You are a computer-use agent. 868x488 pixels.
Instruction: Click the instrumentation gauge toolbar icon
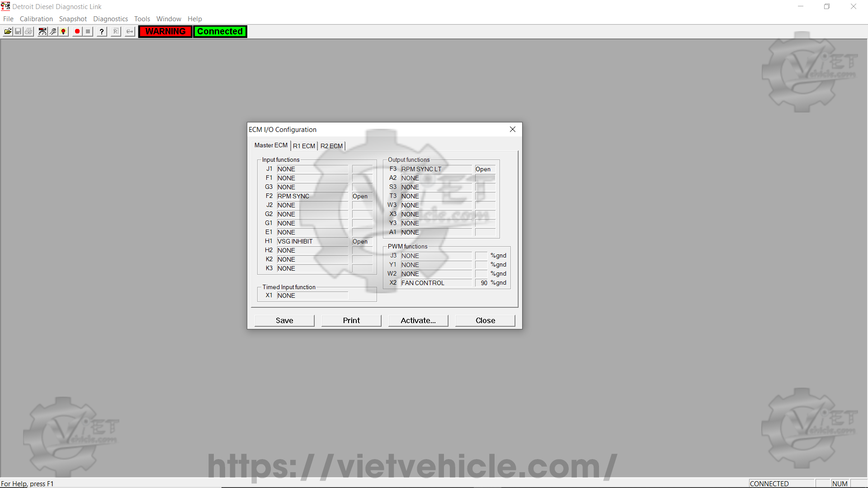(42, 32)
